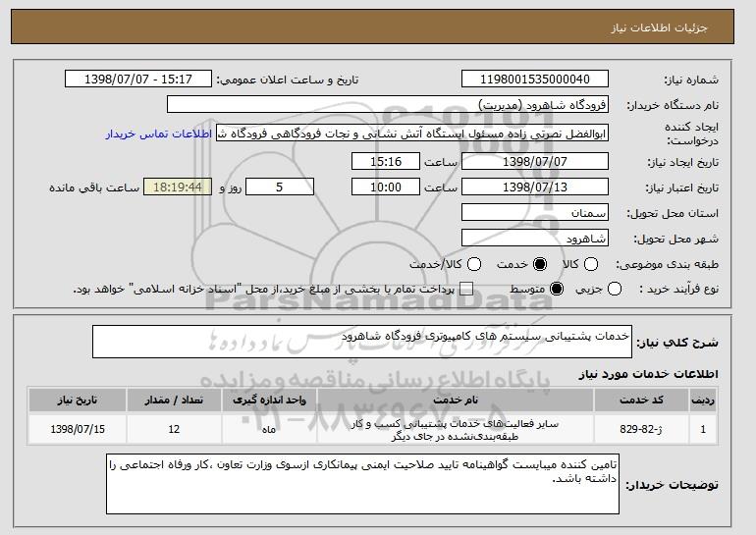Click the ردیف column header
Viewport: 756px width, 535px height.
point(703,401)
